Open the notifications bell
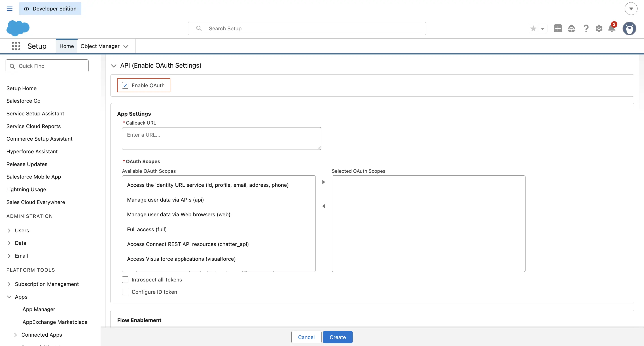This screenshot has height=346, width=644. pyautogui.click(x=612, y=28)
